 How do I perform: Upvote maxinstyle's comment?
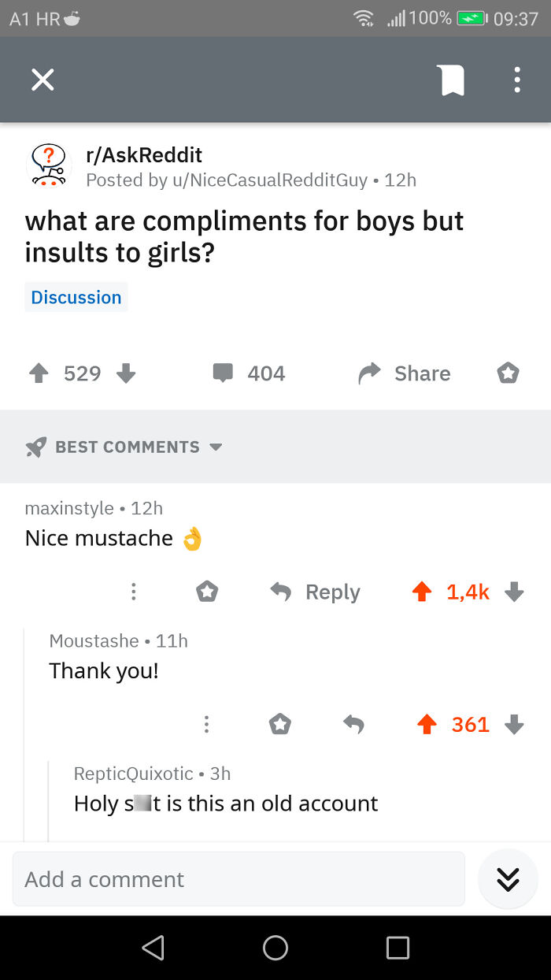[x=423, y=592]
